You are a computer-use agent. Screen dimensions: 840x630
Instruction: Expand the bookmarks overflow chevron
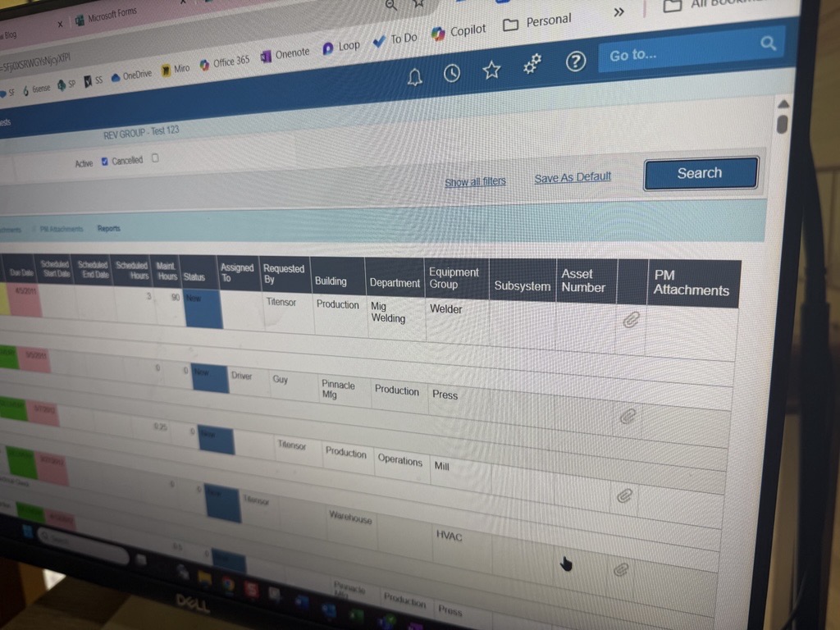pyautogui.click(x=619, y=11)
